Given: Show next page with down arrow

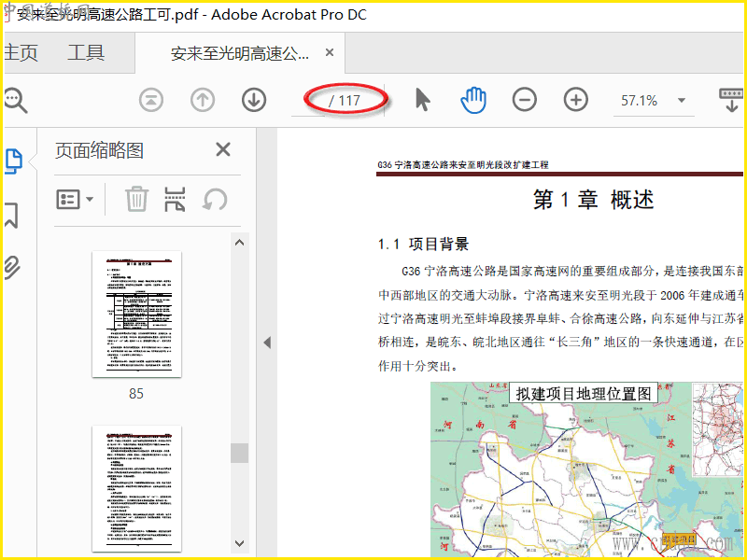Looking at the screenshot, I should (x=254, y=101).
